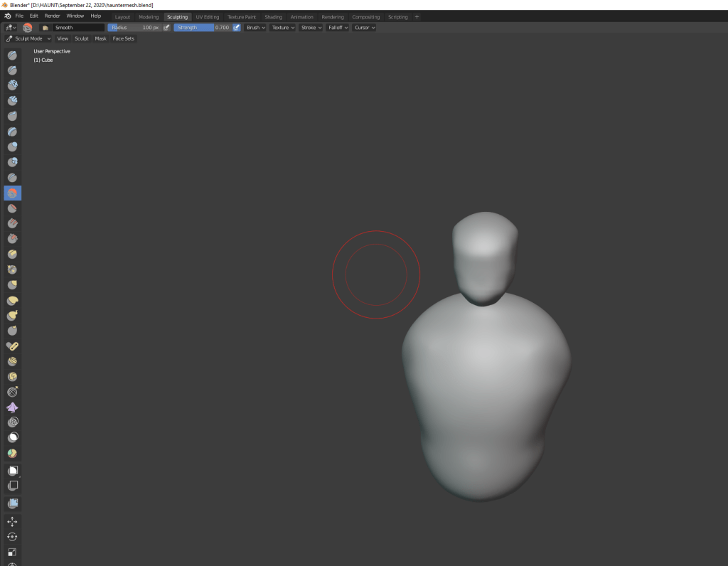Open the Sculpt Mode selector
Screen dimensions: 728x566
pos(28,38)
